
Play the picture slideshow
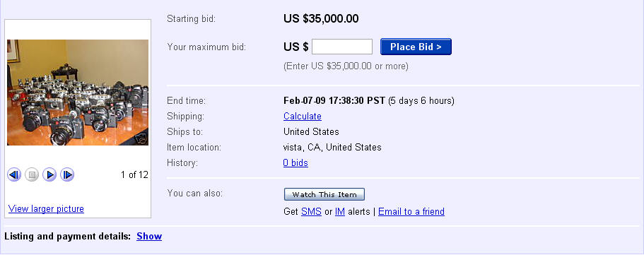[49, 175]
